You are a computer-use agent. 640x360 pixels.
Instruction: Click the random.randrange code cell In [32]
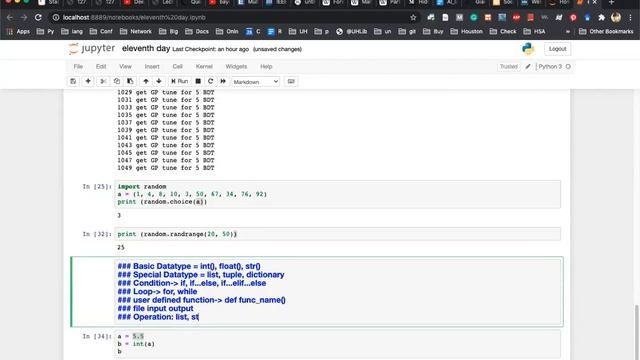pos(338,234)
